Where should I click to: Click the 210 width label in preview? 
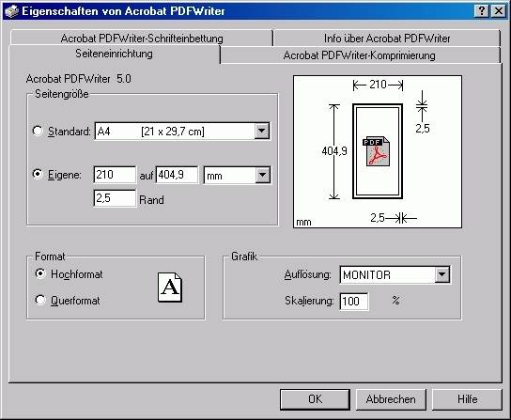378,85
